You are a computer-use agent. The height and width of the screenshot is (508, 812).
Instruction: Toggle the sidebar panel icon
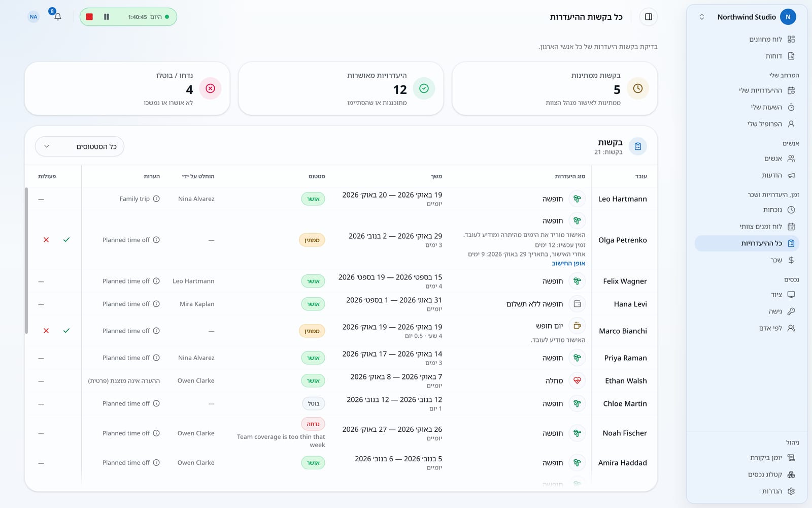649,17
